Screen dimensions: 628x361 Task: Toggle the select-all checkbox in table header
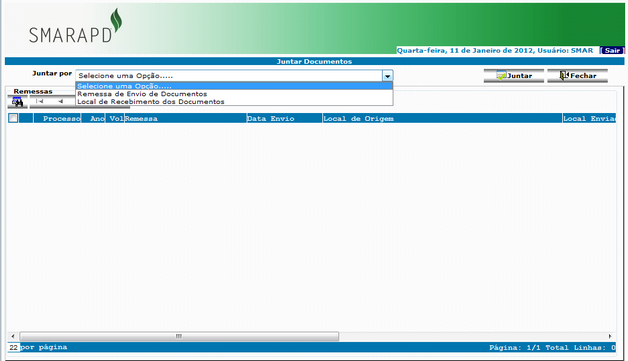click(x=13, y=118)
